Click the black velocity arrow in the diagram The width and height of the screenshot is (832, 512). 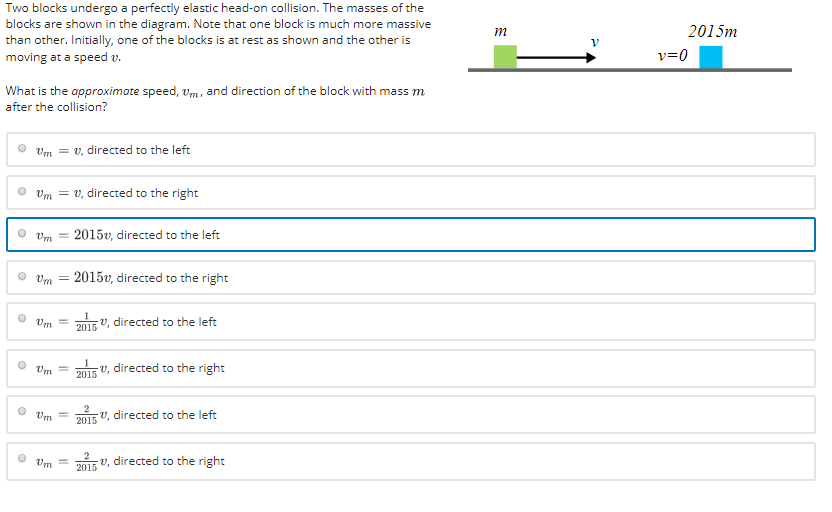555,57
